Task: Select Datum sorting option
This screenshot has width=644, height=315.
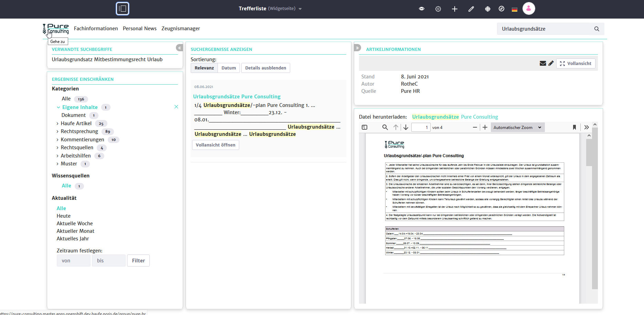Action: tap(229, 68)
